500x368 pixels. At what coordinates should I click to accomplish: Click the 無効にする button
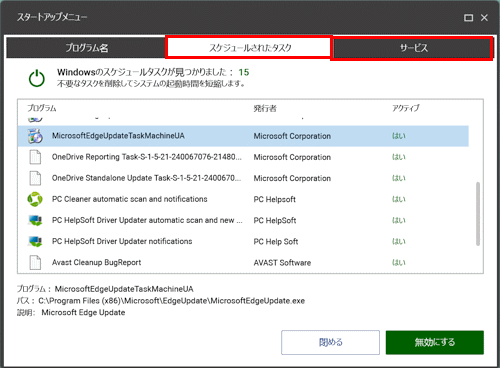pos(435,342)
